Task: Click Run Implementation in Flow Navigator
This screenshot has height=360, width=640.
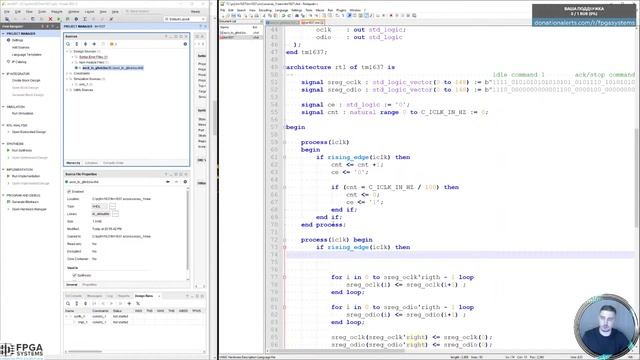Action: click(26, 176)
